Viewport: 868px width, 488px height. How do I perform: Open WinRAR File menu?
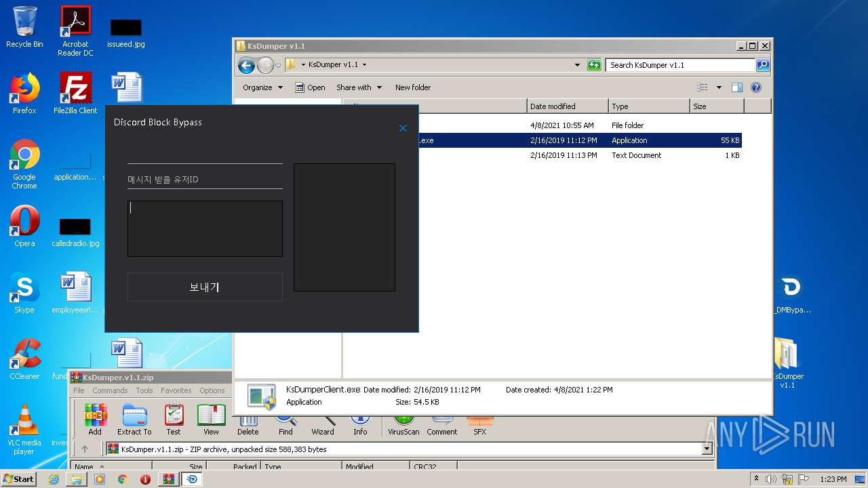(x=79, y=390)
